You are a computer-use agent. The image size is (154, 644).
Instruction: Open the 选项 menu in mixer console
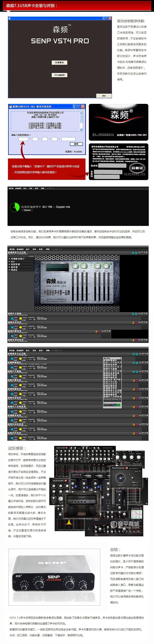[x=41, y=249]
